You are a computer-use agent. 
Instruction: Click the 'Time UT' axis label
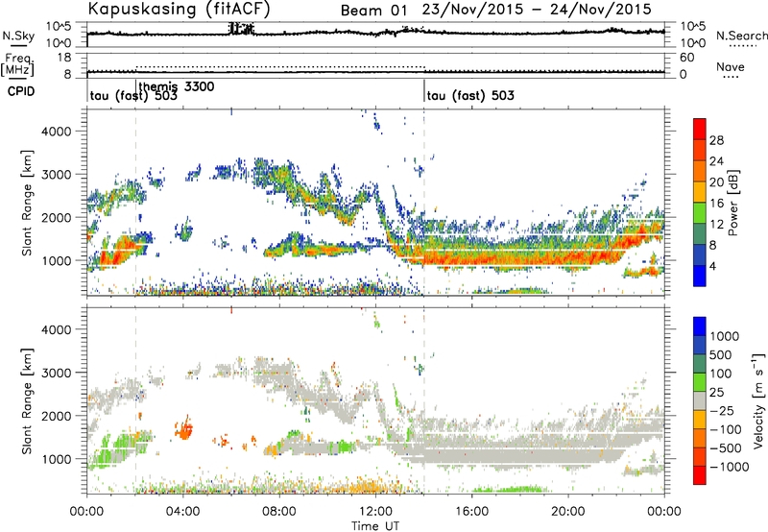coord(375,526)
